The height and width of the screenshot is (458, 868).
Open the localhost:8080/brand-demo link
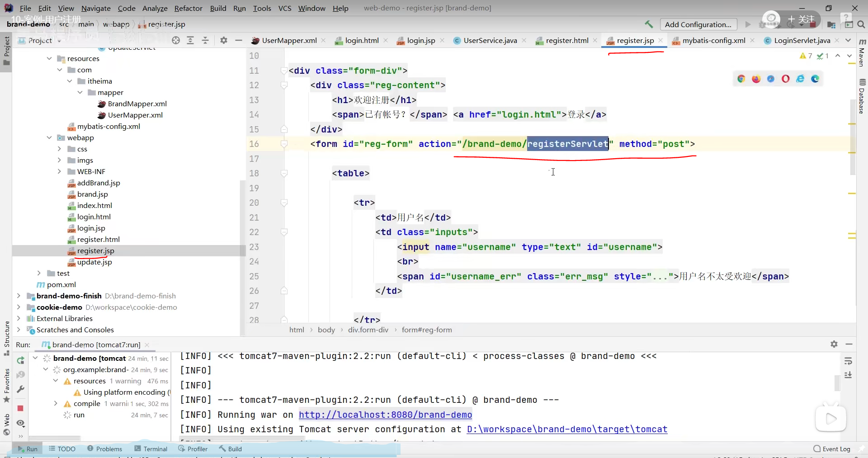(385, 415)
